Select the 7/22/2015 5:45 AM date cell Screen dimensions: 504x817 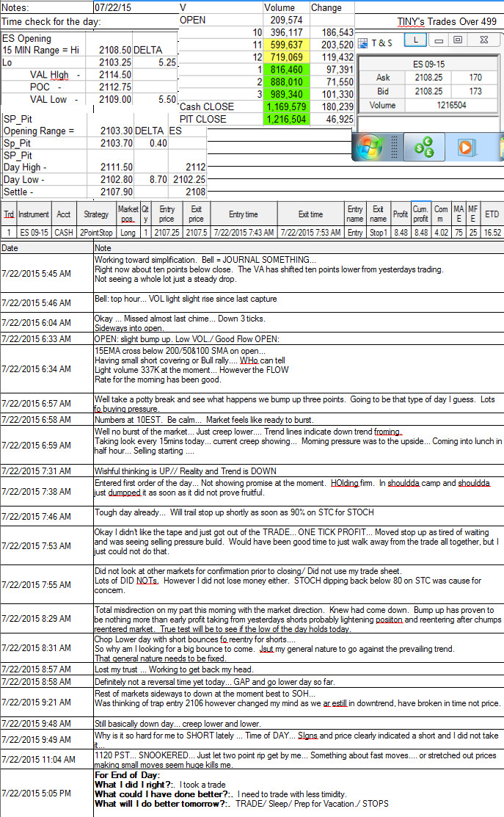(x=47, y=274)
